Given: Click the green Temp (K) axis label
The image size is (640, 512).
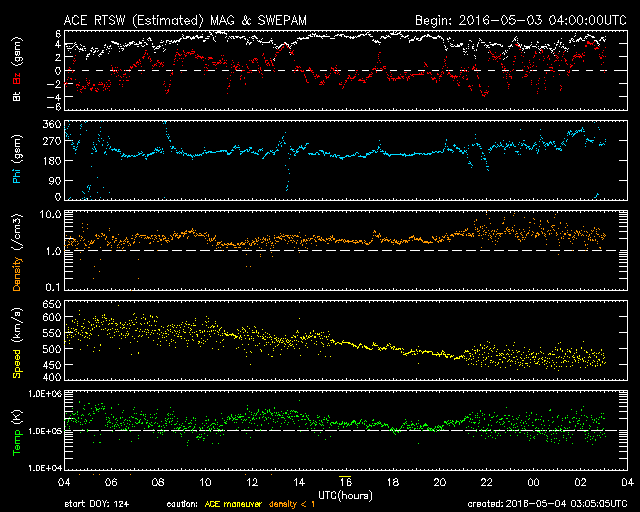Looking at the screenshot, I should click(x=17, y=432).
